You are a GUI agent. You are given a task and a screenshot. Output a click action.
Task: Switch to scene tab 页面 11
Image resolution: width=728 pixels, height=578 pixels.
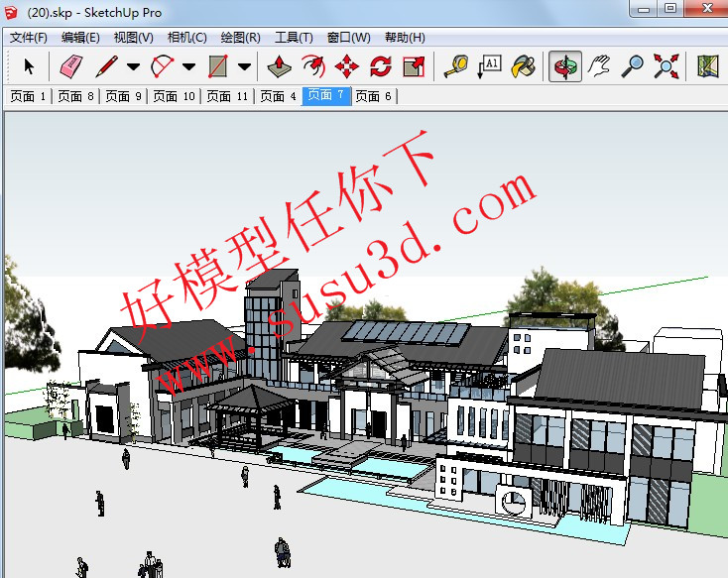[227, 96]
